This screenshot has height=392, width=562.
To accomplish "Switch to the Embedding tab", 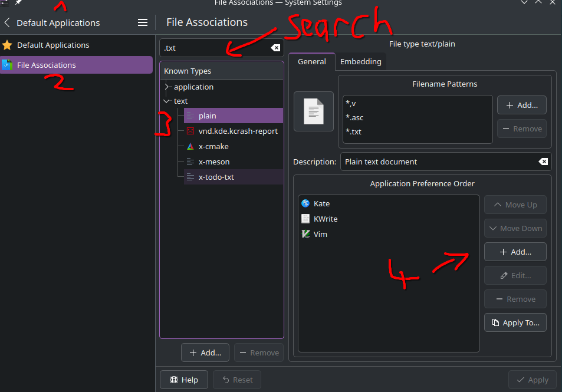I will [360, 62].
